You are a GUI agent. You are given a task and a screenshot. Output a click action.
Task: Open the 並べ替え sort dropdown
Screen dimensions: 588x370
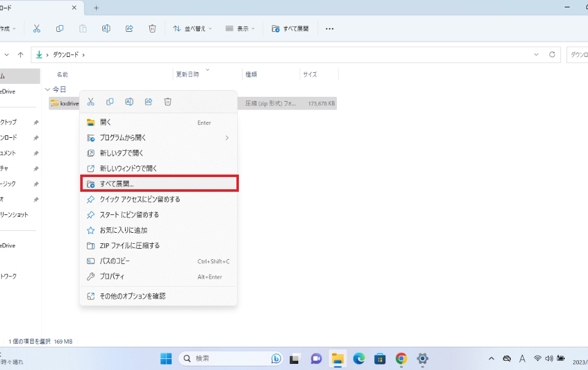(192, 29)
